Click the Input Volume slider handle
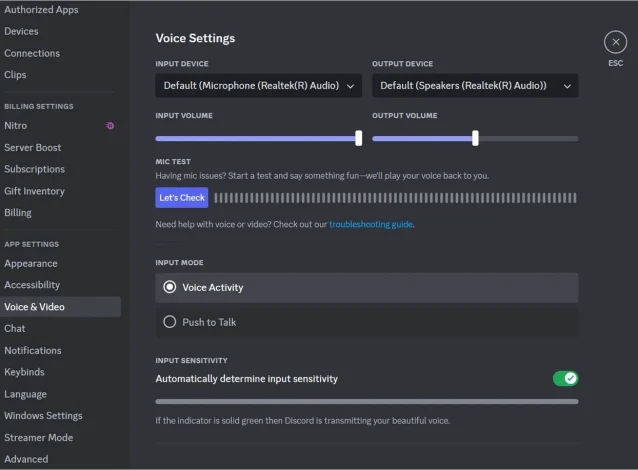The image size is (638, 470). (359, 138)
